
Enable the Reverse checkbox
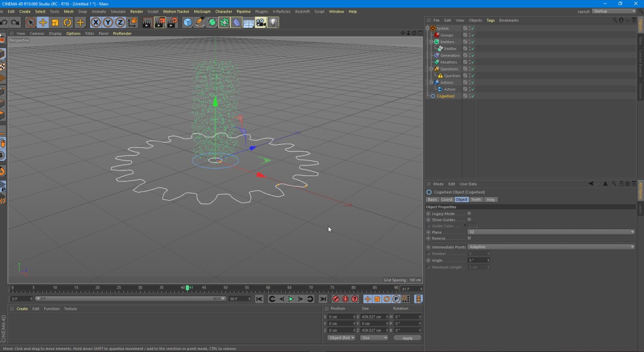pos(469,238)
